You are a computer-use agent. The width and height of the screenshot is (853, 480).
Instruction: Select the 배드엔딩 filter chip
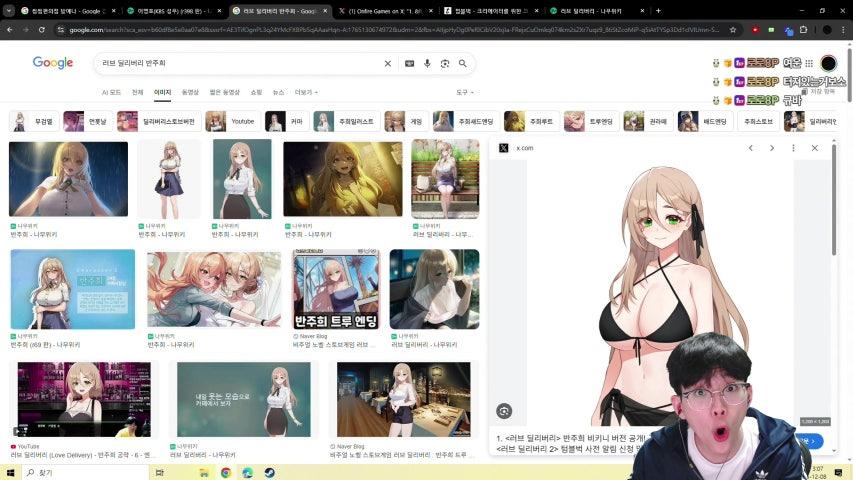706,121
